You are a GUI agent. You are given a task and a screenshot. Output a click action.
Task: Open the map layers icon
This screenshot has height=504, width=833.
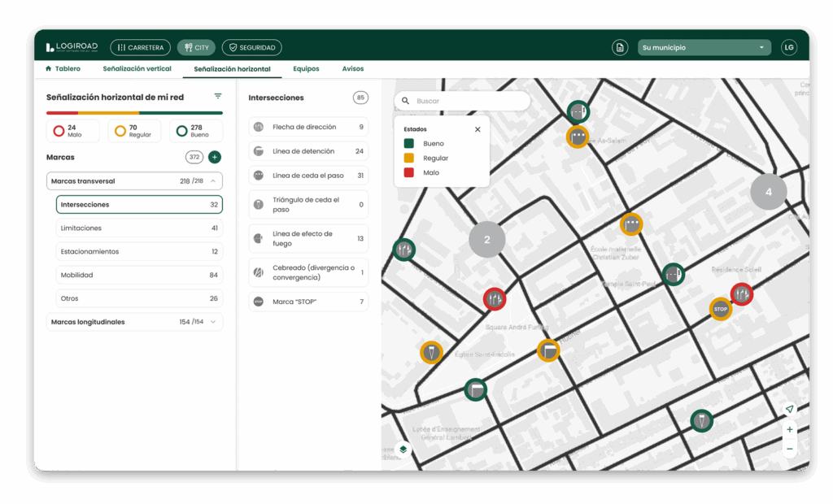coord(403,449)
